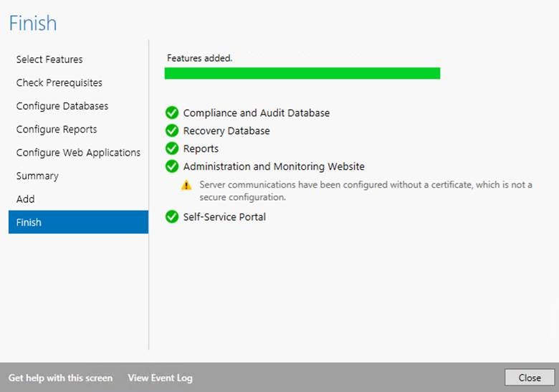This screenshot has width=559, height=392.
Task: Click the Finish page heading
Action: pos(33,23)
